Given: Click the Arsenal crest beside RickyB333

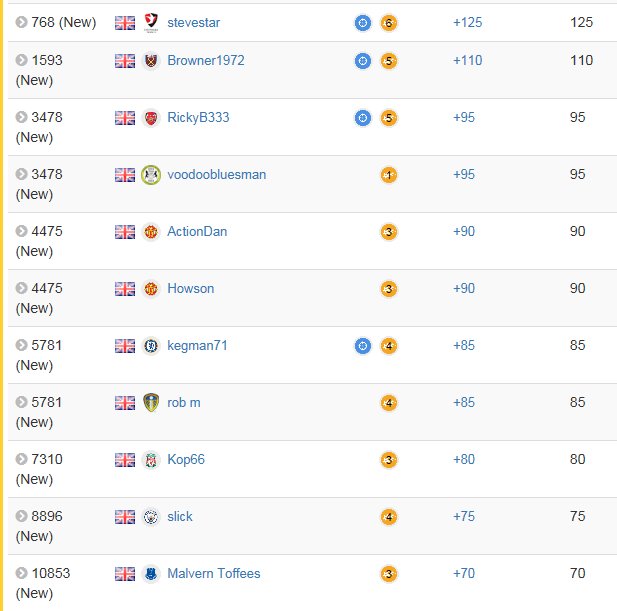Looking at the screenshot, I should [151, 118].
